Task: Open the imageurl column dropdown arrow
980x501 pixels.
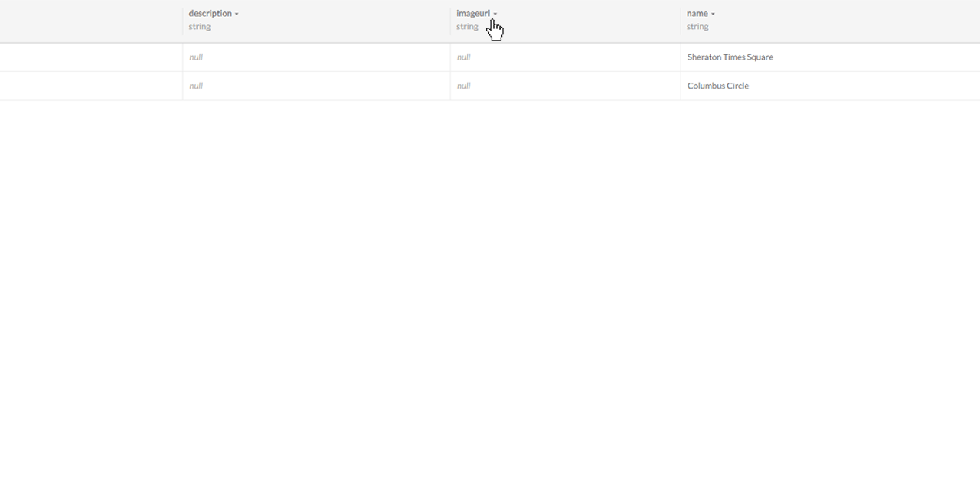Action: (x=495, y=14)
